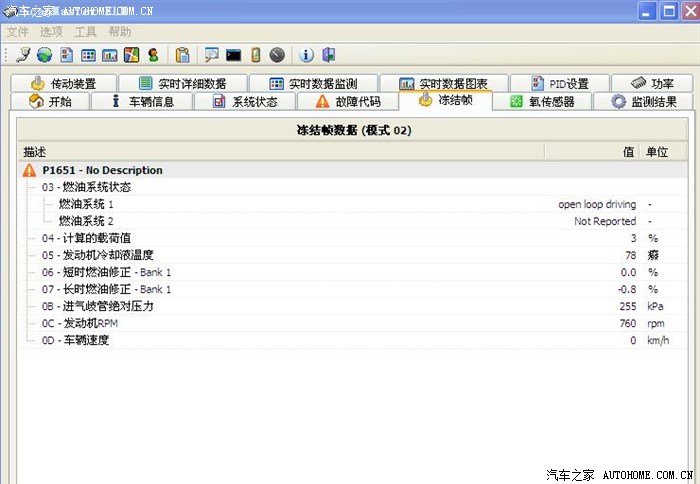Screen dimensions: 700x484
Task: Click the user figure toolbar icon
Action: [153, 55]
